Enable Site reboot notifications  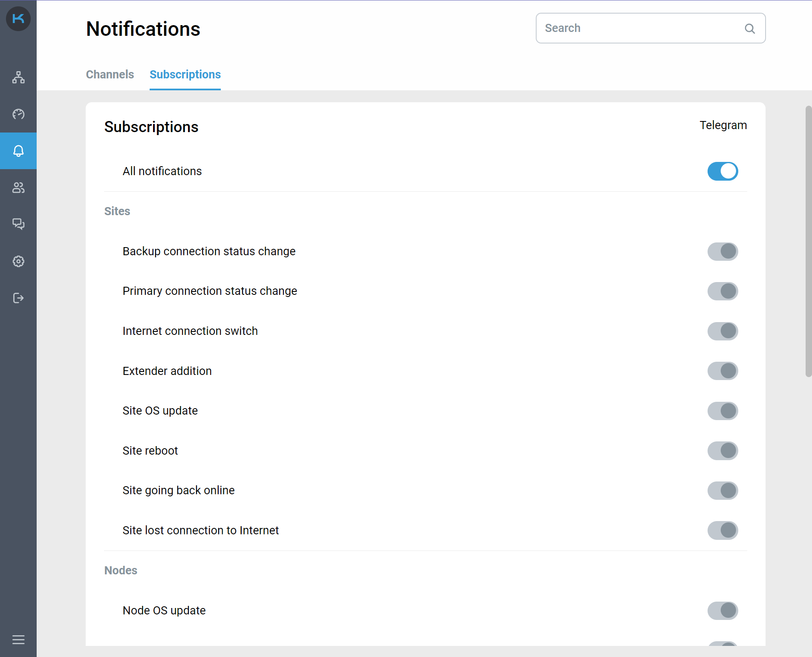click(x=722, y=451)
